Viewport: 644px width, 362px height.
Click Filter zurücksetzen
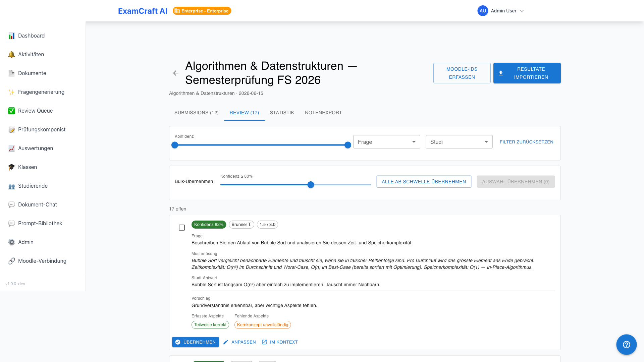[527, 142]
